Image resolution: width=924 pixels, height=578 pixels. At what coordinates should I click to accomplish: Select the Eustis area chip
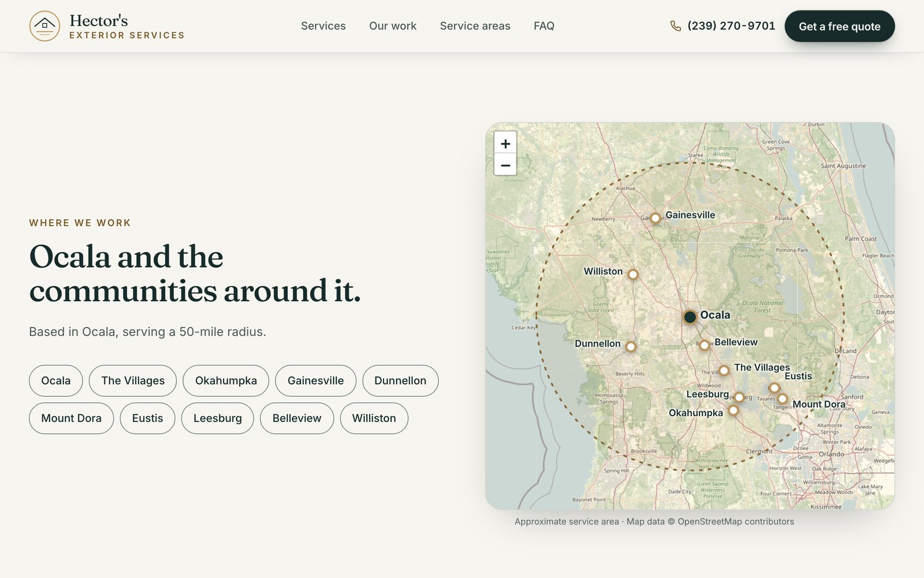[x=147, y=418]
